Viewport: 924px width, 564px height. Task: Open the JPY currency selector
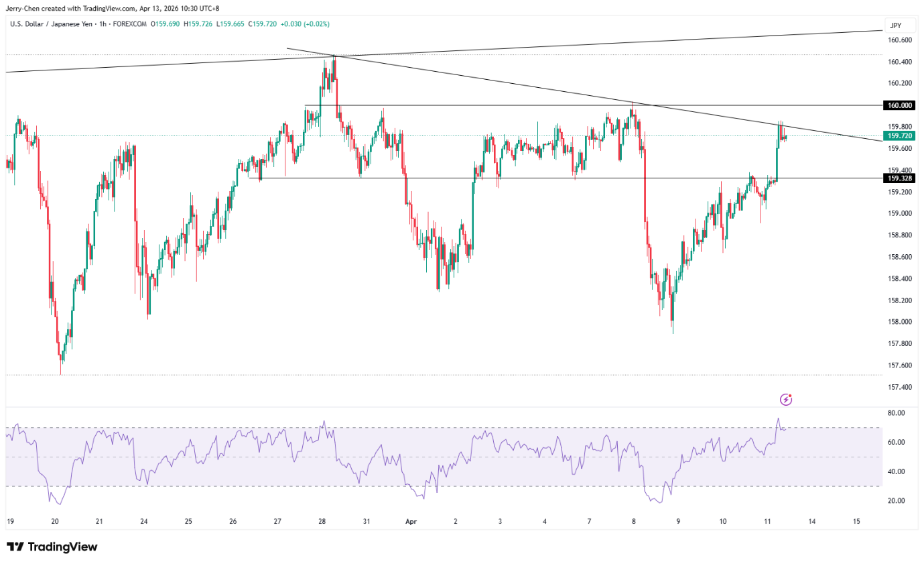(x=894, y=26)
